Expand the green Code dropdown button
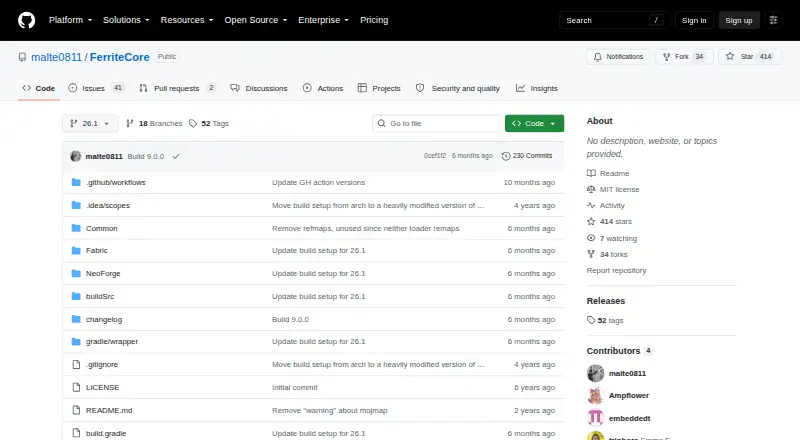Viewport: 800px width, 440px height. click(534, 124)
